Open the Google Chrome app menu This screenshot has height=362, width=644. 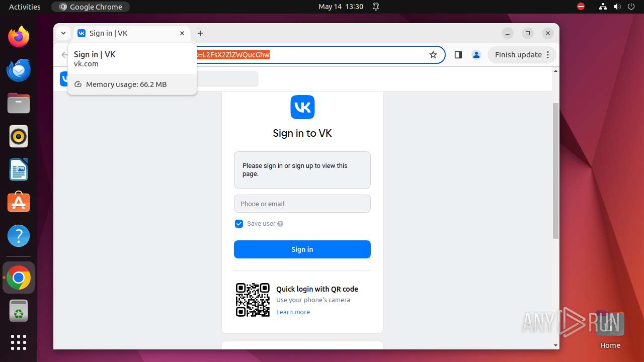point(91,7)
